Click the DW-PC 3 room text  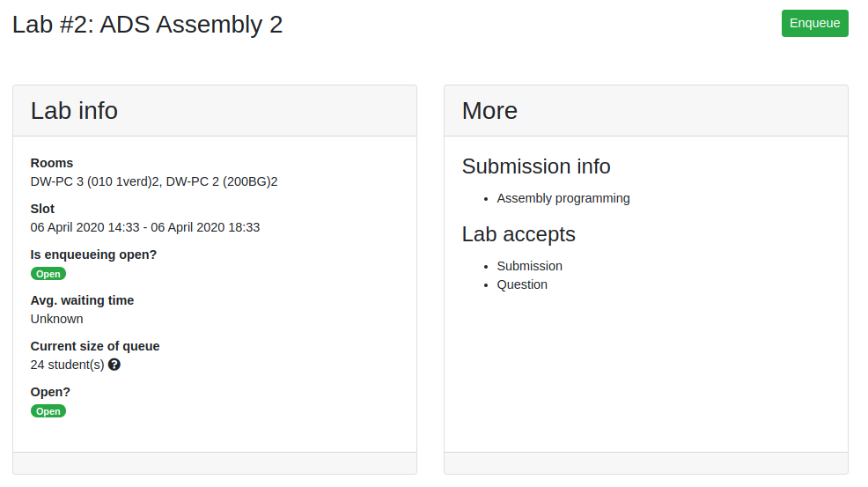95,181
